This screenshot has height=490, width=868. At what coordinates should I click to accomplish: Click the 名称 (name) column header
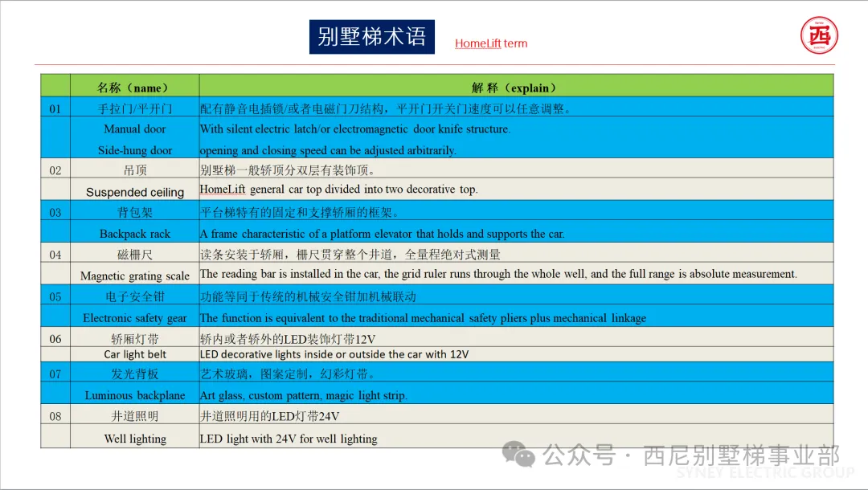point(134,86)
